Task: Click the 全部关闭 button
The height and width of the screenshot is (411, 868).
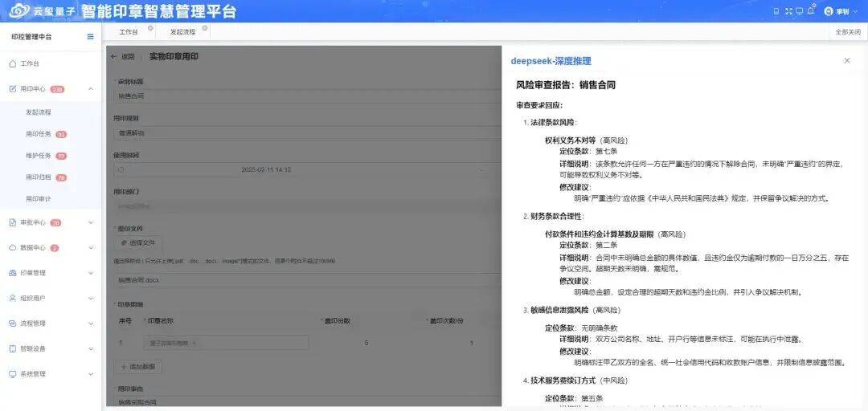Action: (x=847, y=32)
